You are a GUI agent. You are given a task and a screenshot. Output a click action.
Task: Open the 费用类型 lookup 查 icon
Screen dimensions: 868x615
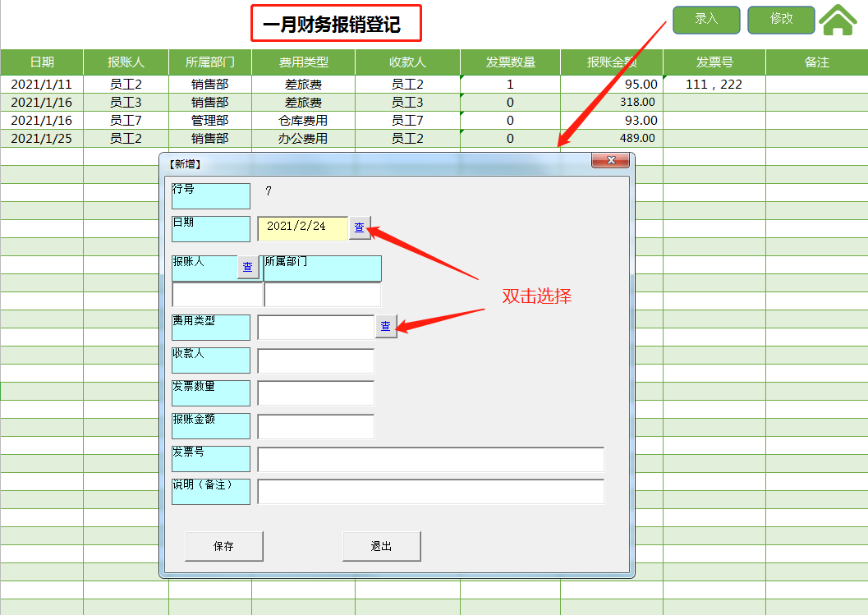click(386, 327)
